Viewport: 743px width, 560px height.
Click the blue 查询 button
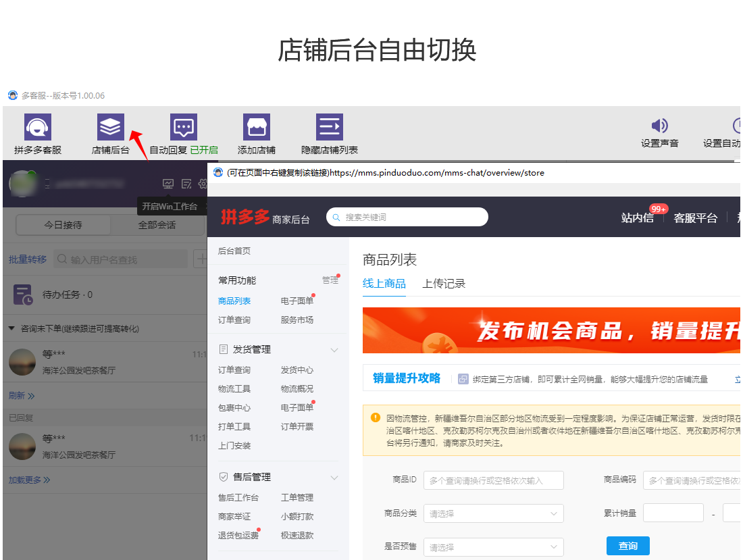pos(627,546)
